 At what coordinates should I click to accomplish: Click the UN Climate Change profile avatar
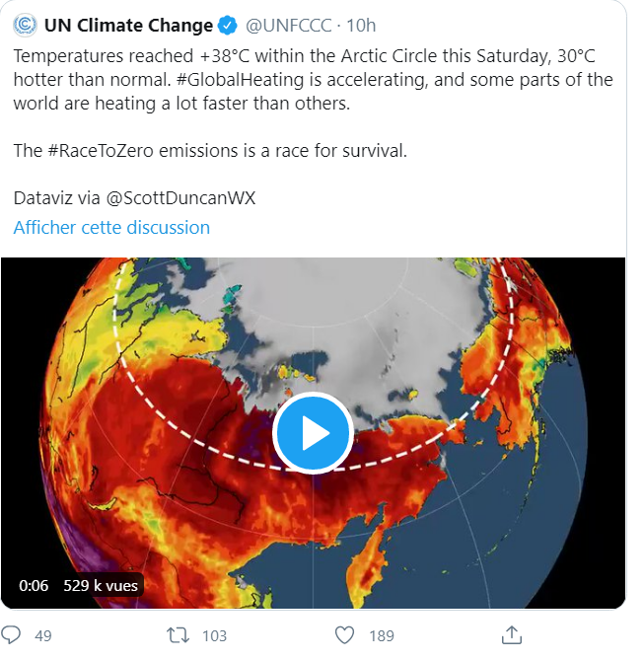26,25
